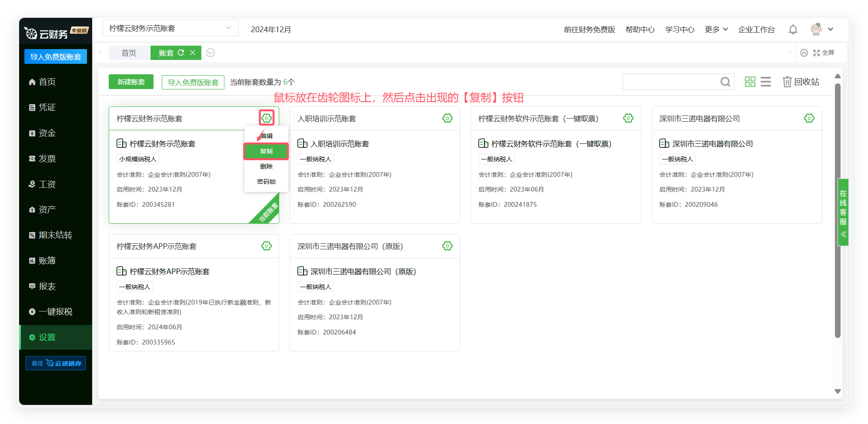Click gear icon on 入职培训示范账套 card
Screen dimensions: 868x424
pos(447,118)
